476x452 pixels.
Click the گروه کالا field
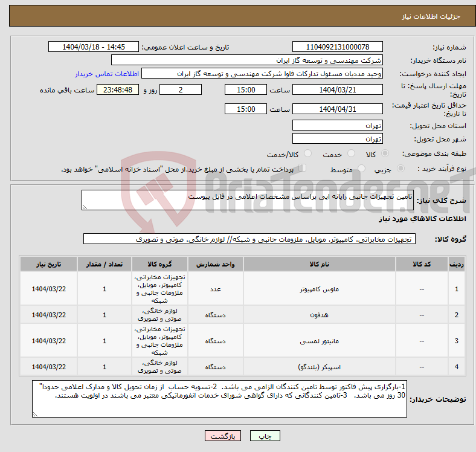click(x=249, y=239)
